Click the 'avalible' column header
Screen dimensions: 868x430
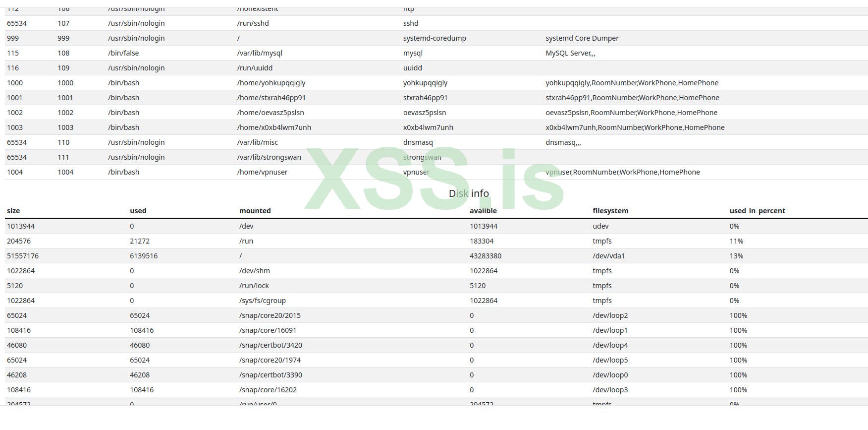click(x=483, y=211)
